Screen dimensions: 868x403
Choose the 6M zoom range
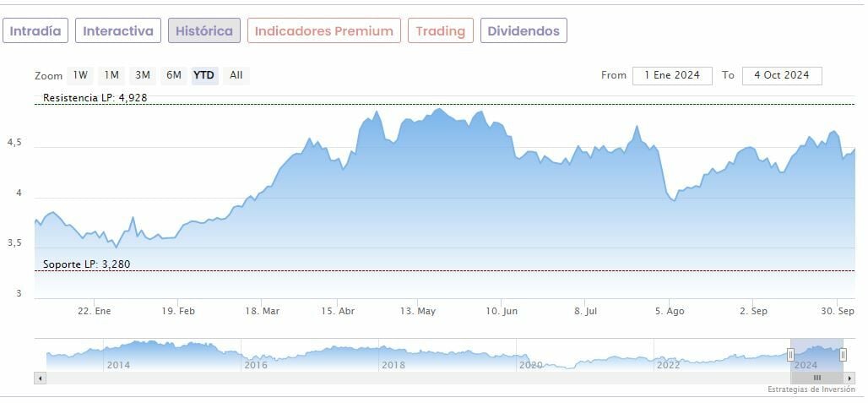point(174,75)
